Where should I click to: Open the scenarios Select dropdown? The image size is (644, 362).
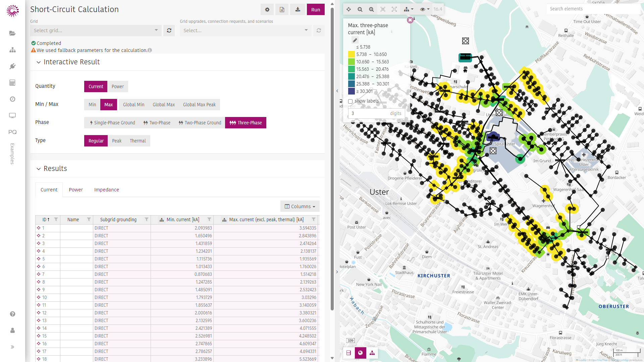(246, 31)
